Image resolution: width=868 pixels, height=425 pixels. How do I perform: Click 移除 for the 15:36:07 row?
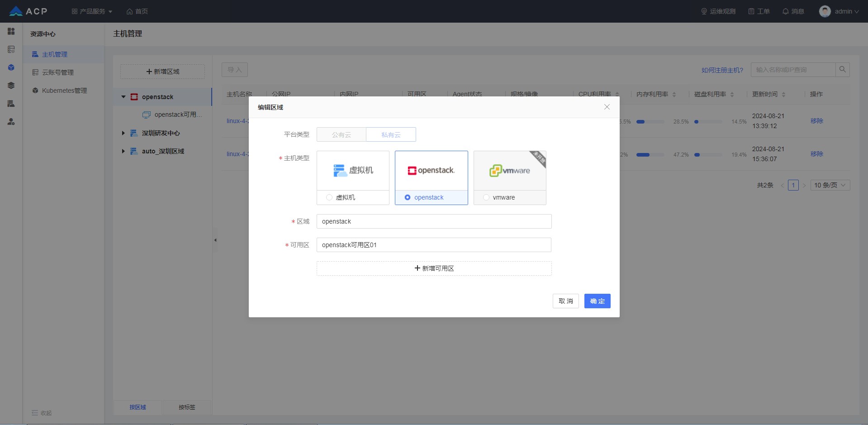point(816,154)
